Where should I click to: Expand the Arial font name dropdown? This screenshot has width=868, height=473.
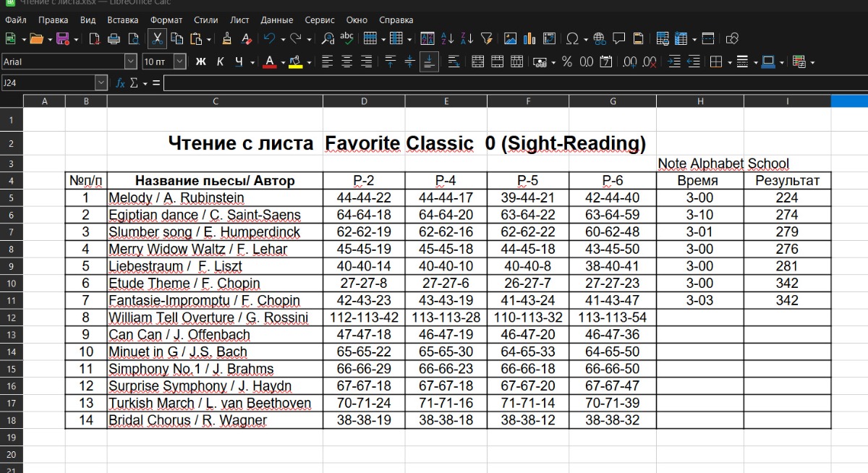[x=130, y=62]
